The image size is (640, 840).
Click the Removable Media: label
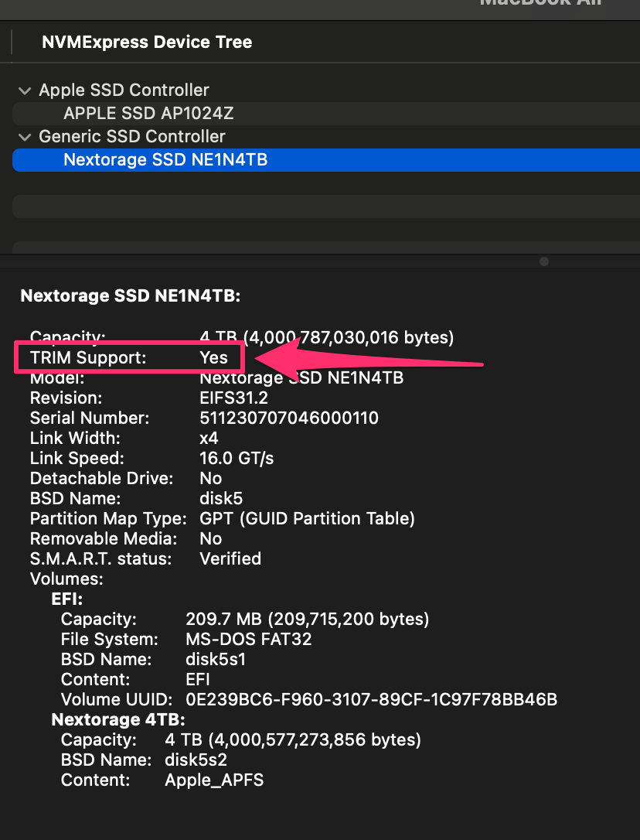(x=104, y=538)
